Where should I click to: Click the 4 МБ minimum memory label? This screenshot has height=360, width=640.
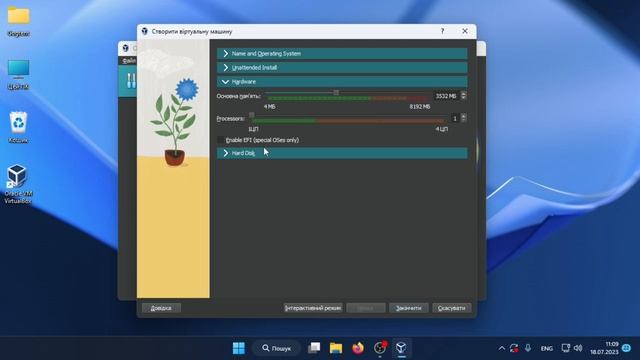click(x=269, y=107)
